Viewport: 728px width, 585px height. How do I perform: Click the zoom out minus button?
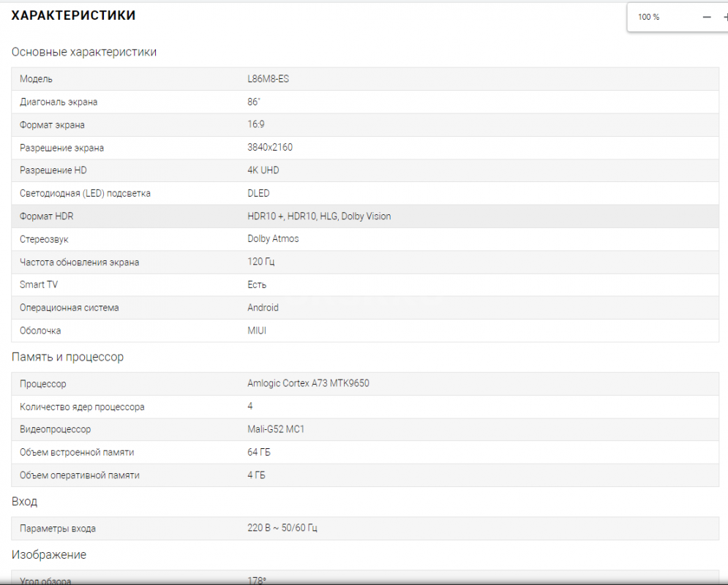pyautogui.click(x=706, y=17)
